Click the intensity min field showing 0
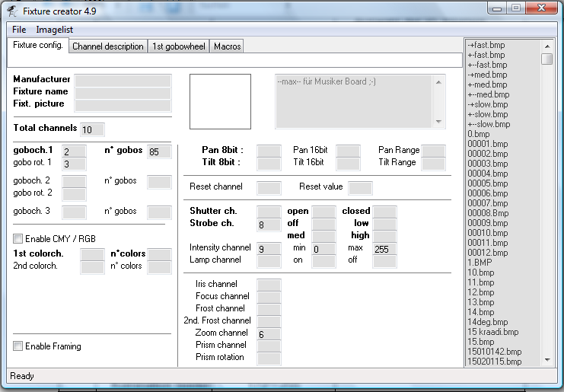The width and height of the screenshot is (564, 392). [x=323, y=249]
